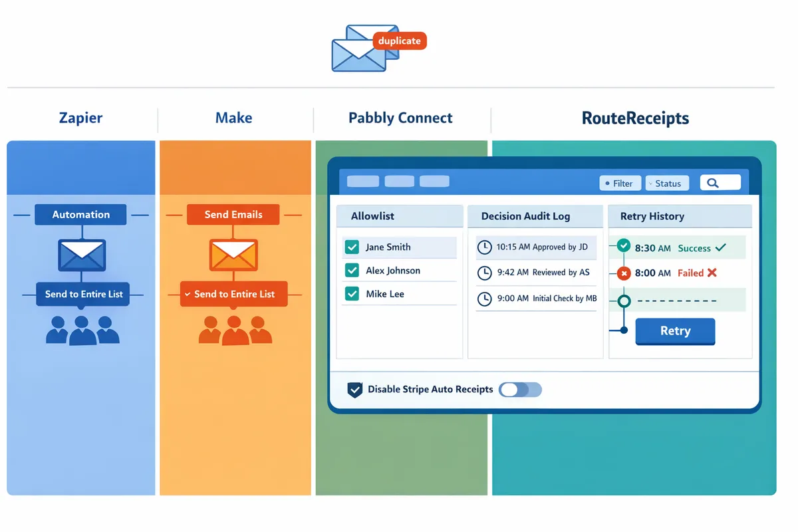Click the blue Retry button
The image size is (798, 532).
coord(675,331)
